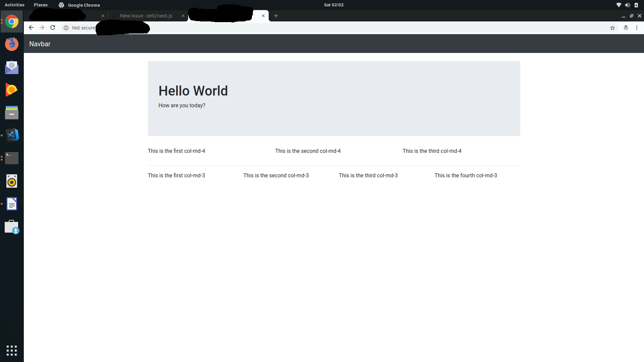
Task: Minimize the Chrome window
Action: [x=623, y=16]
